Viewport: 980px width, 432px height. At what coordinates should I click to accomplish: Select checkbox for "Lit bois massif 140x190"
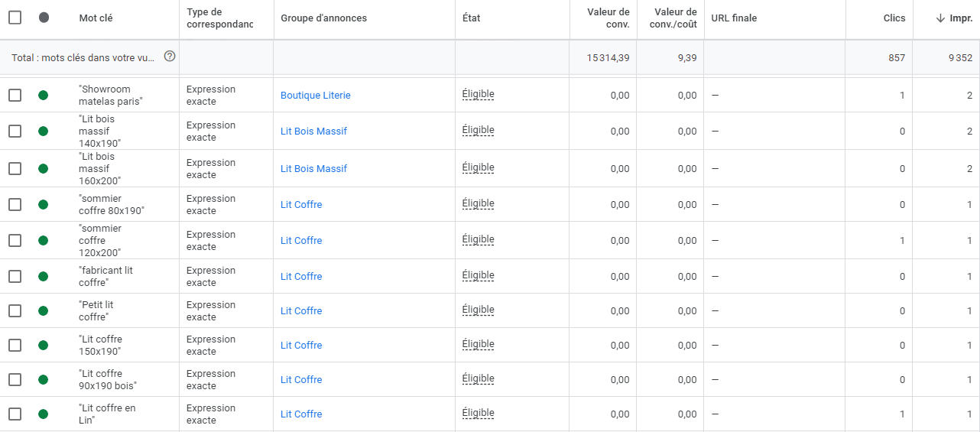tap(15, 132)
